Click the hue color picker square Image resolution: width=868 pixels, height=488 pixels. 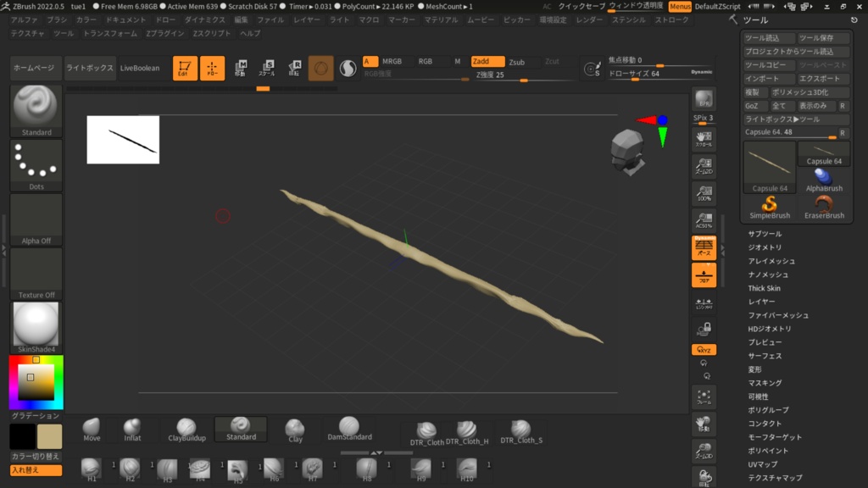36,382
